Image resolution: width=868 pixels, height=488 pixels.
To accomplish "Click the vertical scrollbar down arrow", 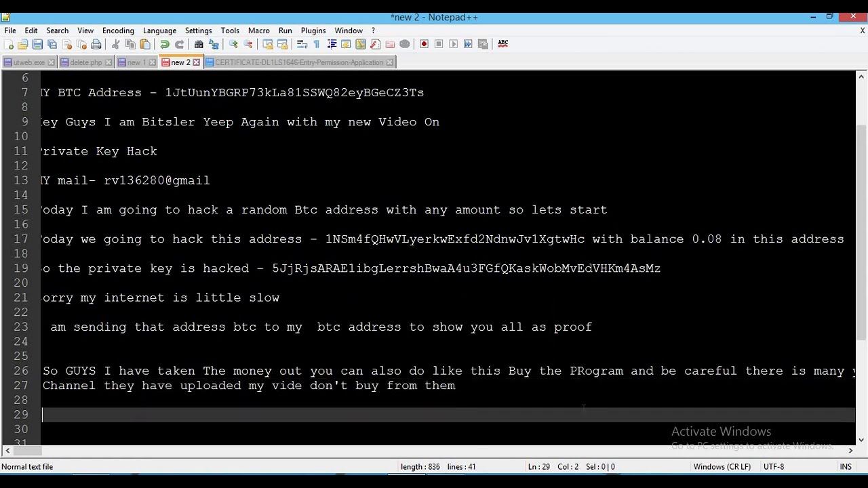I will click(861, 439).
